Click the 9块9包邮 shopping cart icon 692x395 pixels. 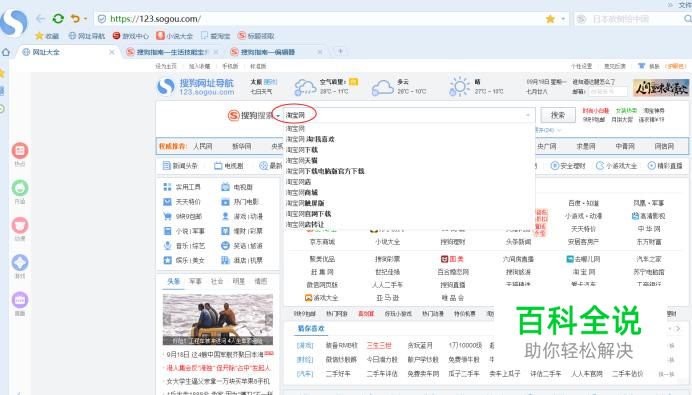[x=167, y=216]
